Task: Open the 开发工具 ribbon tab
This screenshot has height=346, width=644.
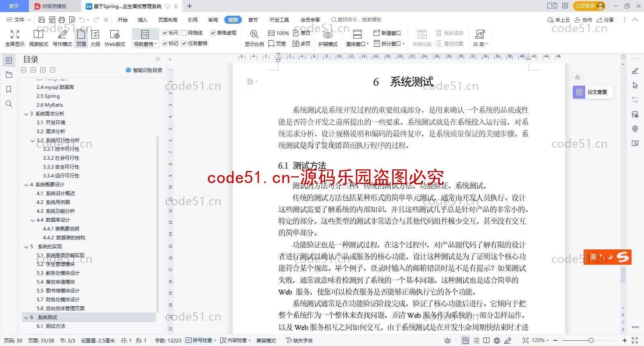Action: (279, 20)
